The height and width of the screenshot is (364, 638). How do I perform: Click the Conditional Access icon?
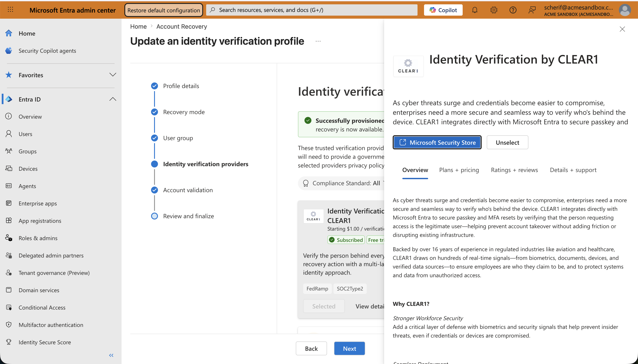(x=9, y=307)
